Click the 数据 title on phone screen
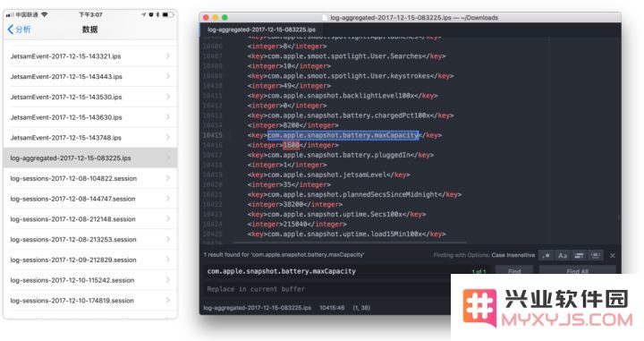Viewport: 644px width, 341px height. pos(90,30)
